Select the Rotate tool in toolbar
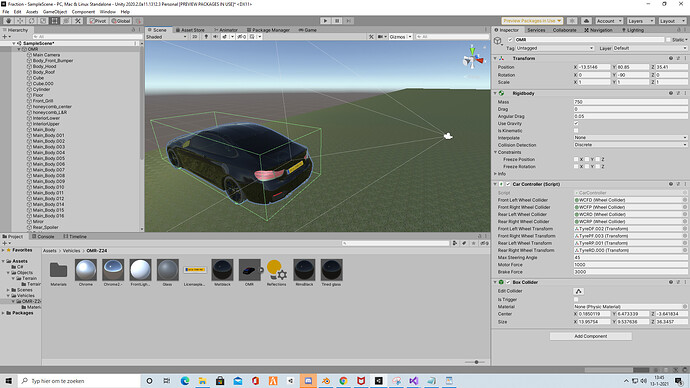The image size is (690, 388). pos(31,21)
